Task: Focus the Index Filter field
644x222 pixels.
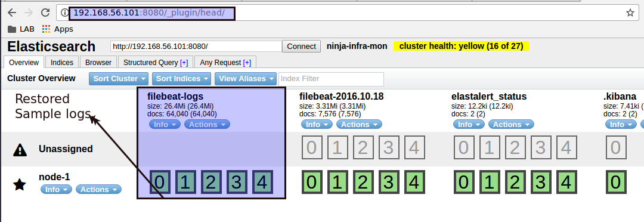Action: pos(331,79)
